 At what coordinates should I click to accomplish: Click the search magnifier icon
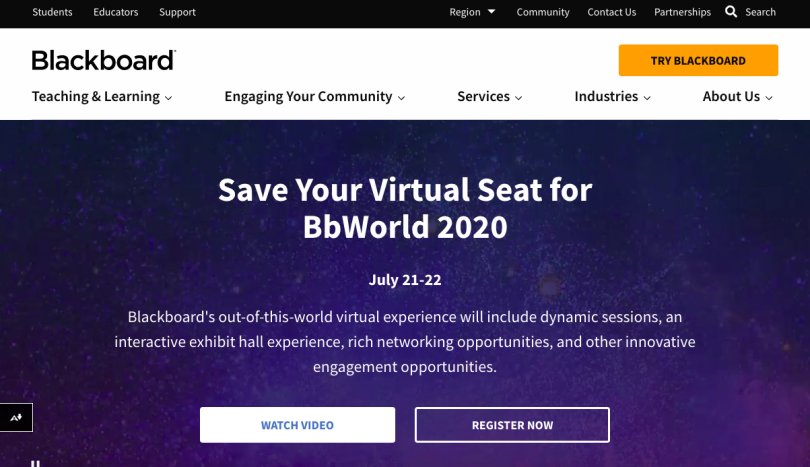point(730,11)
